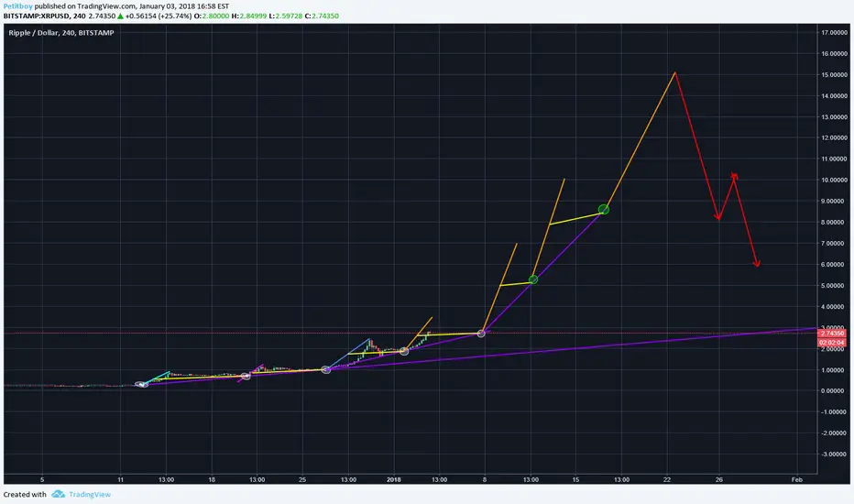Screen dimensions: 854x504
Task: Open the Petitboy author link
Action: [18, 6]
